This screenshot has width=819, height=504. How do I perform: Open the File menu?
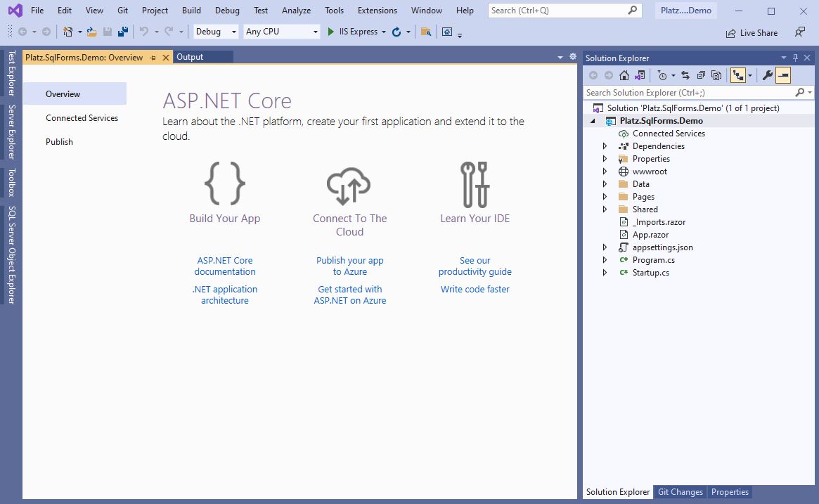(37, 11)
